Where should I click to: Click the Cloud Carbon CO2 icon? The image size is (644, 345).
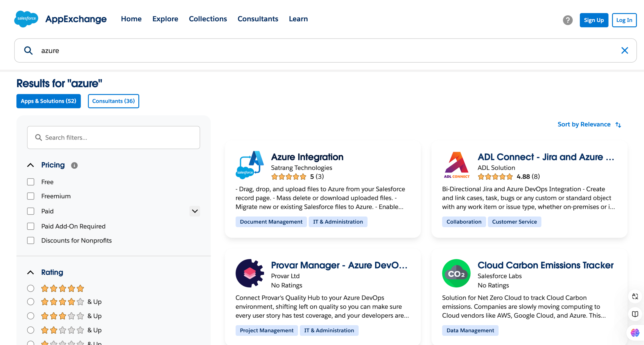[456, 273]
